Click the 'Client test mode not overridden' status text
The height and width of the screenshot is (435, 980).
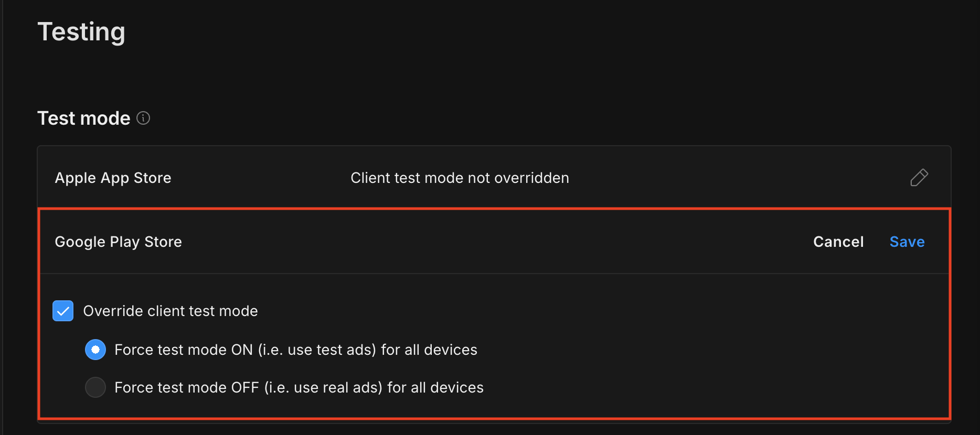(x=460, y=178)
